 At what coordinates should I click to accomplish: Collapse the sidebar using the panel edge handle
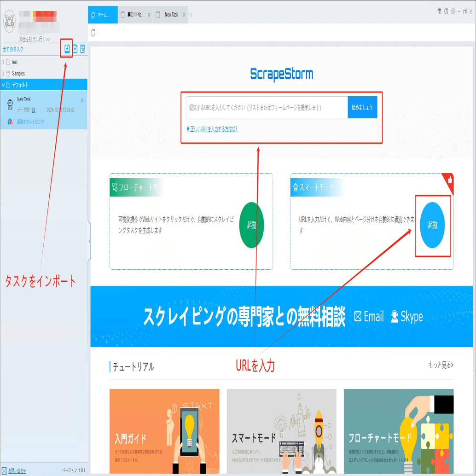[x=89, y=241]
